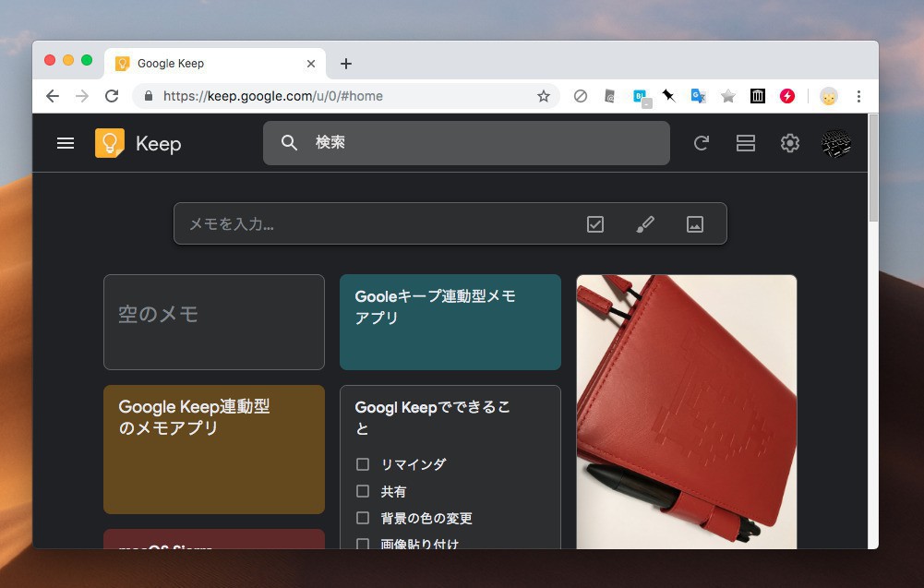924x588 pixels.
Task: Create a new drawing note with brush icon
Action: [645, 224]
